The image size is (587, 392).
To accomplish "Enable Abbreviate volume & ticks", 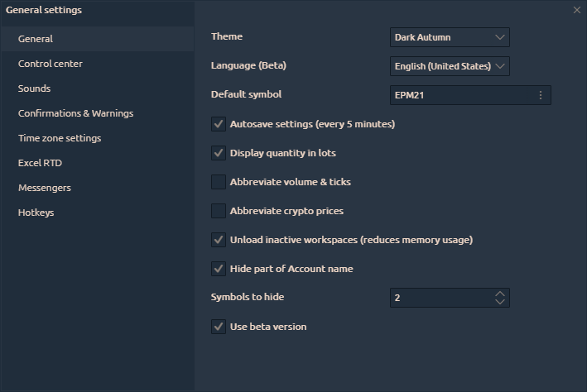I will pos(219,182).
